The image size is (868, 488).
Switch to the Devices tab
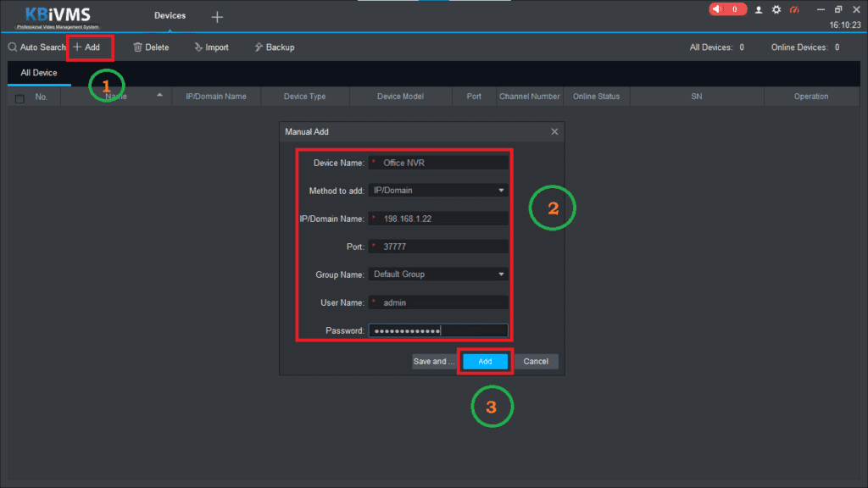[170, 15]
